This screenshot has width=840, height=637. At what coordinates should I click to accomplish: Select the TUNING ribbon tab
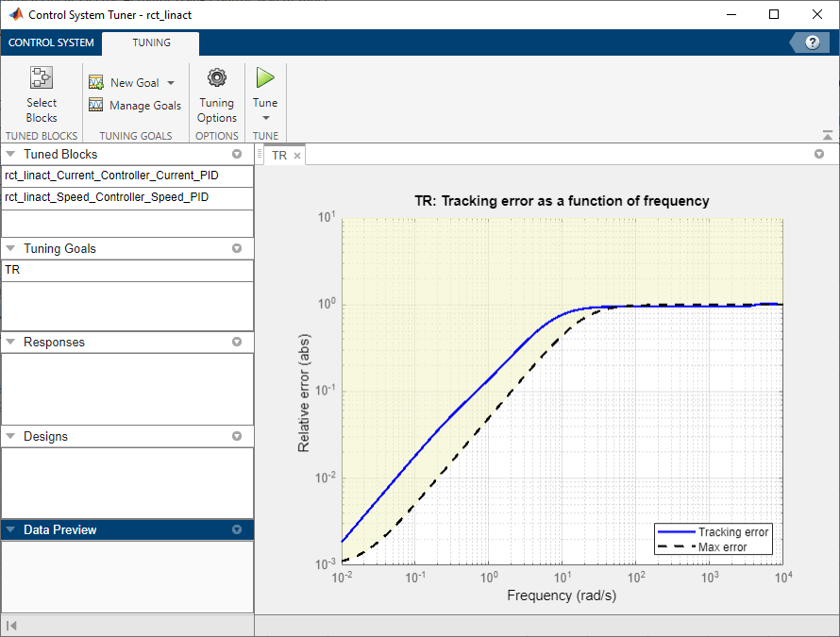151,42
